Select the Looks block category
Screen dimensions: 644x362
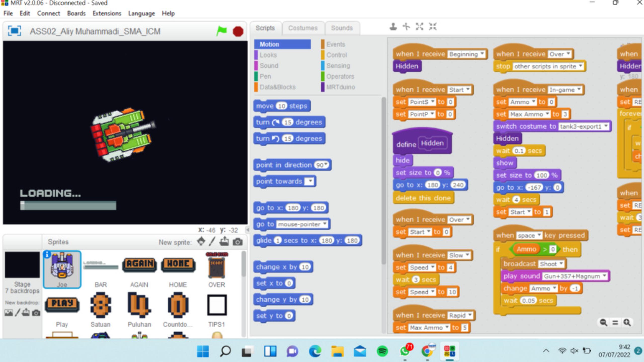268,55
